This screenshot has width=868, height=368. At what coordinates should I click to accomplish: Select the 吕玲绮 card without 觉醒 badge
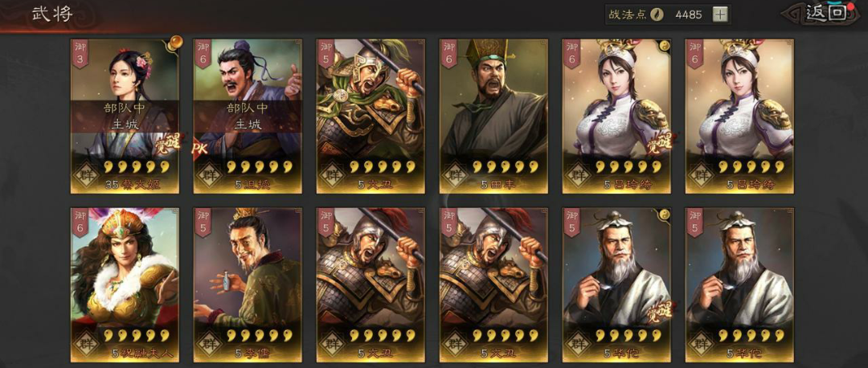[739, 117]
